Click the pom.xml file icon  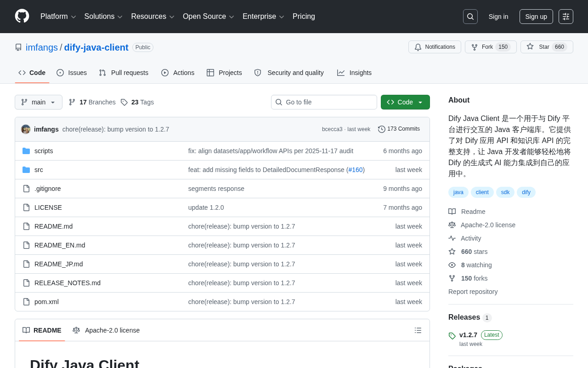pyautogui.click(x=26, y=302)
